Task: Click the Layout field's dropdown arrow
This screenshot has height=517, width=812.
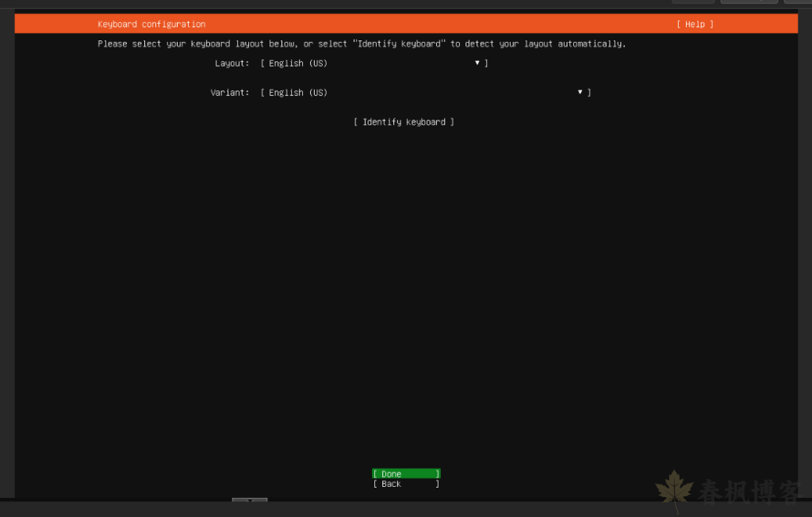Action: 477,63
